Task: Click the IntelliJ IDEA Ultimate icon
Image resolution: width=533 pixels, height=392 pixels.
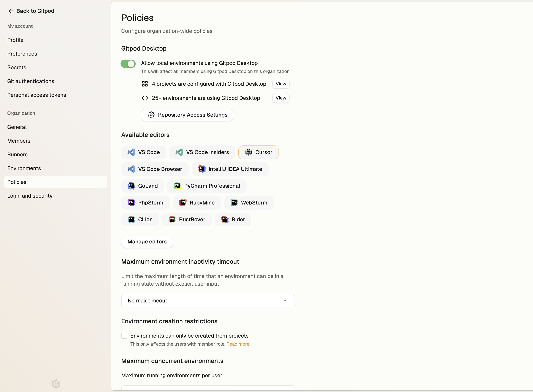Action: click(202, 169)
